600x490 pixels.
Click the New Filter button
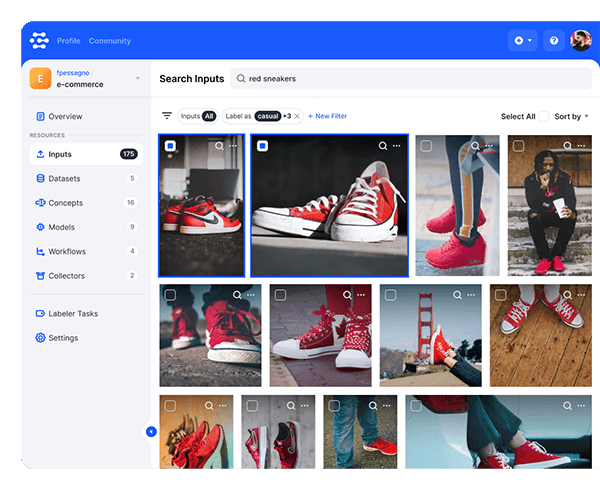(x=327, y=116)
